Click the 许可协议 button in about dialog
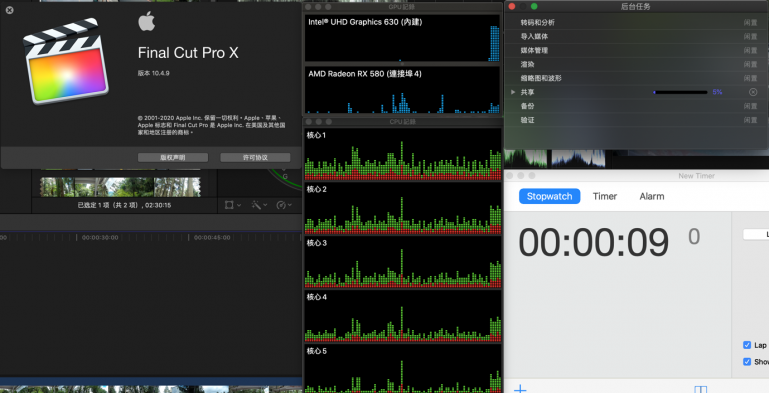Screen dimensions: 769x393 (255, 157)
